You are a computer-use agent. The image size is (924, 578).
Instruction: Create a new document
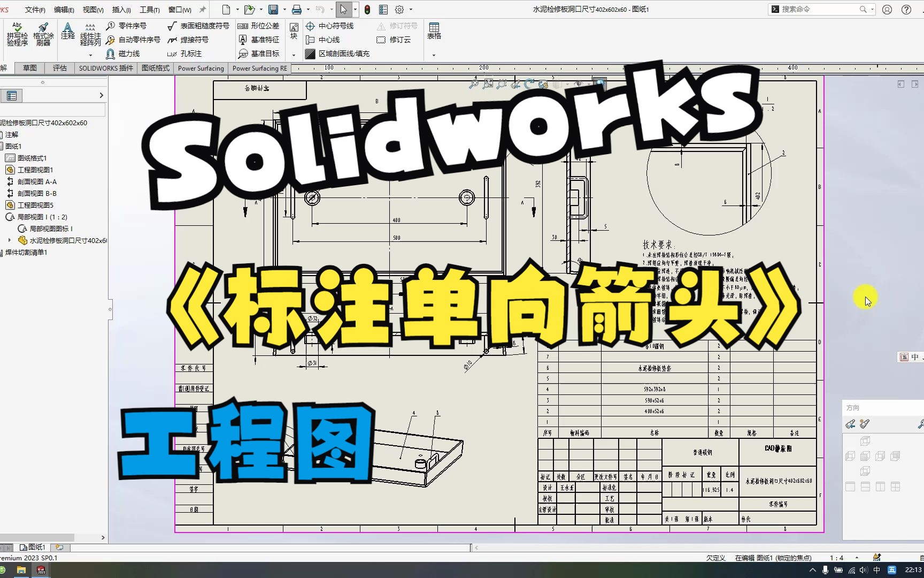point(226,10)
